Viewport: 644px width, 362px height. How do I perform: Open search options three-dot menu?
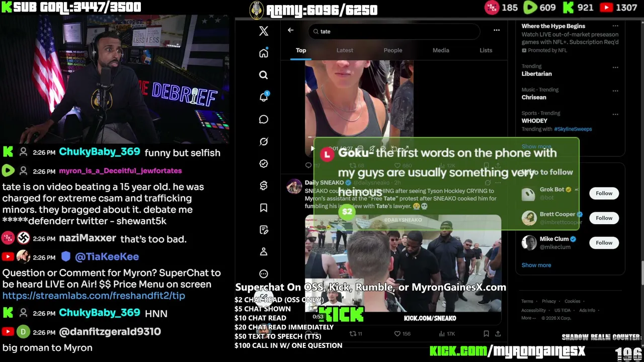coord(497,30)
